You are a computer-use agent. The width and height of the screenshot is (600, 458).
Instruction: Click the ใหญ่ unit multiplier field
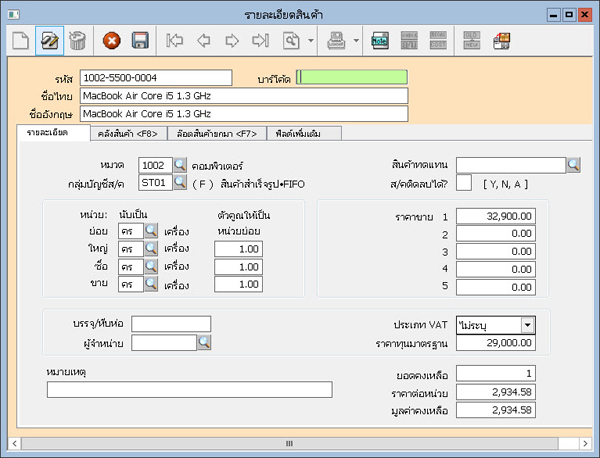[x=238, y=249]
